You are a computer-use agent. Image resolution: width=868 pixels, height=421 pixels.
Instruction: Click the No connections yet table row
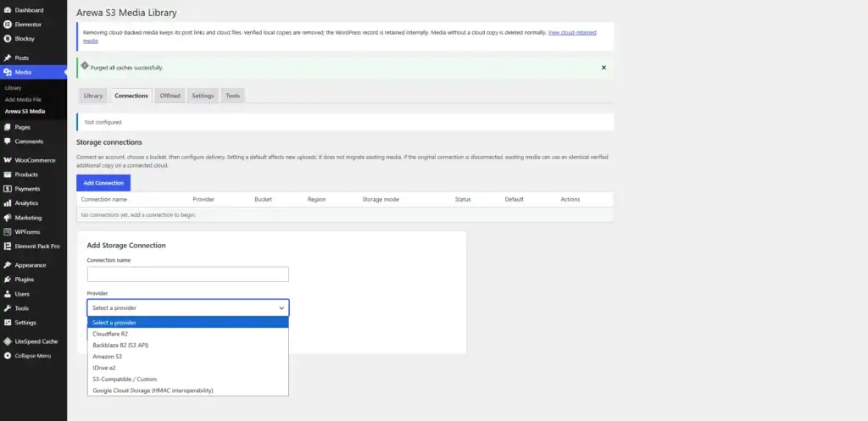click(x=345, y=214)
